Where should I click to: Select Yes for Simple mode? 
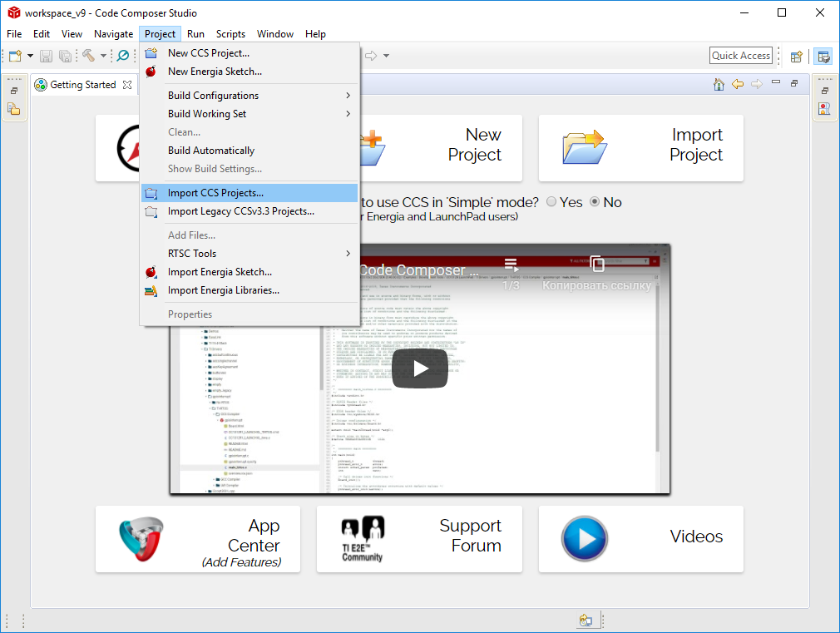[551, 201]
